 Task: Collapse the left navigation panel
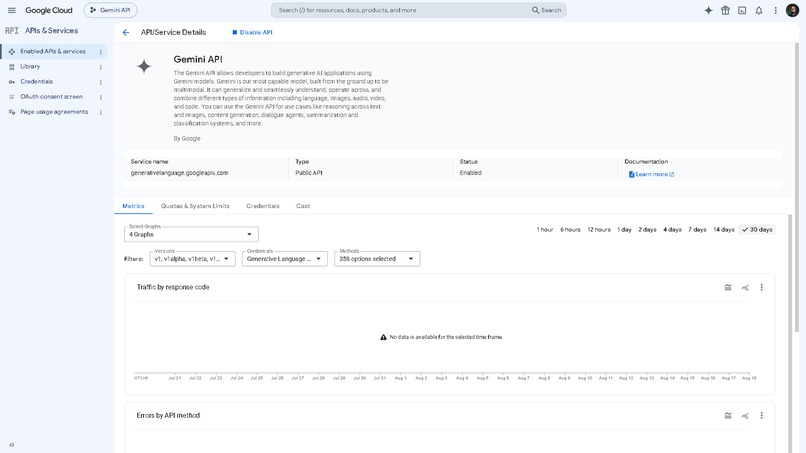tap(11, 445)
